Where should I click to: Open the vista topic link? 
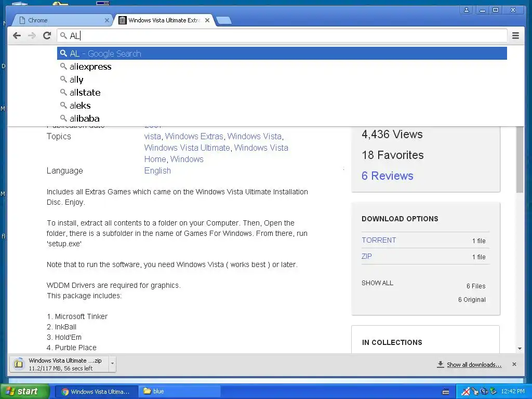(152, 137)
